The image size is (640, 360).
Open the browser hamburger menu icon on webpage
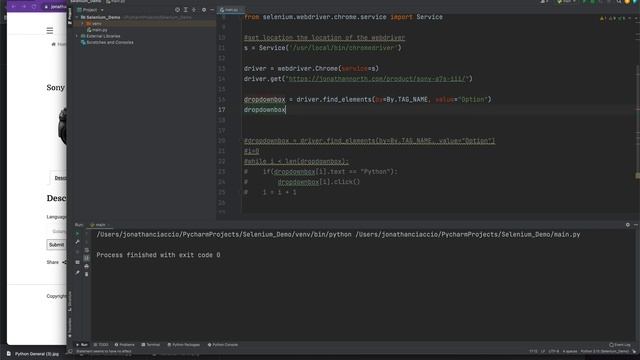(50, 31)
